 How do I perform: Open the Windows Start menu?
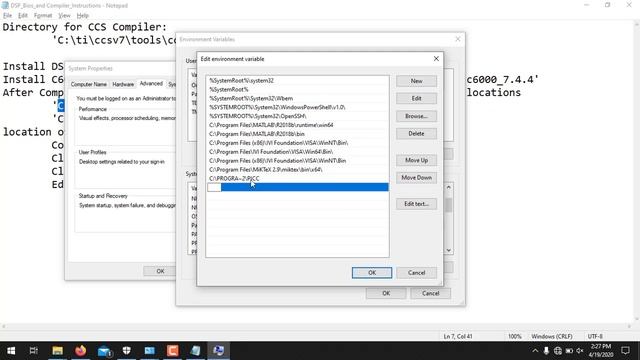click(x=11, y=351)
